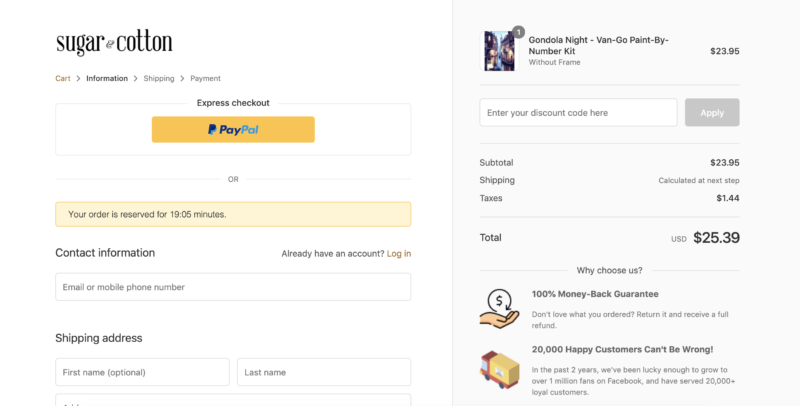Viewport: 800px width, 406px height.
Task: Click the quantity badge on product image
Action: (x=518, y=31)
